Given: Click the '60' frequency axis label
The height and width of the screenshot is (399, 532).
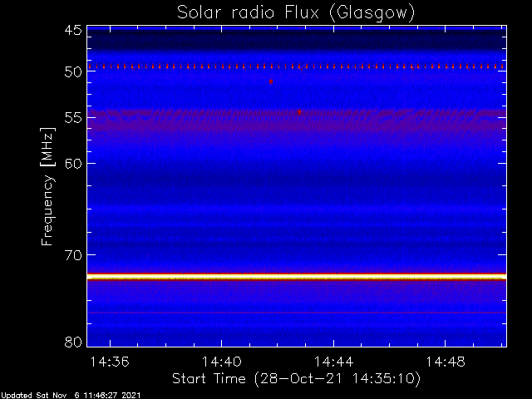Looking at the screenshot, I should pos(73,164).
